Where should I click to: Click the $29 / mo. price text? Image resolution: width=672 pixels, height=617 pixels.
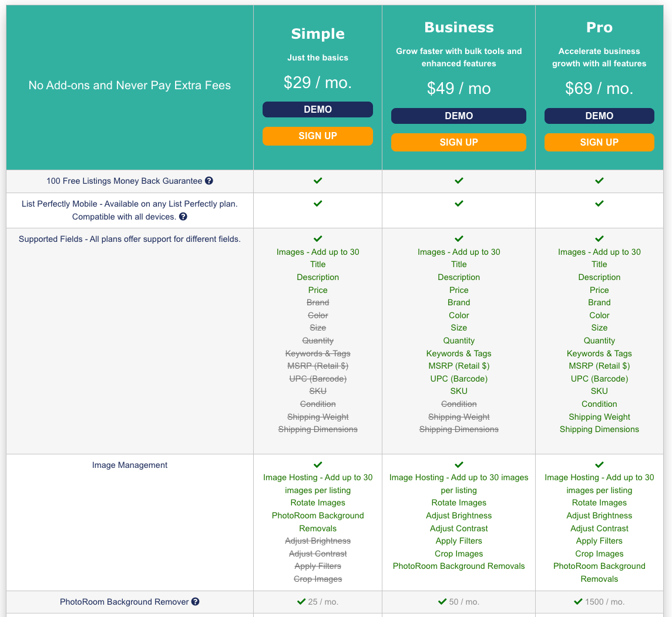(318, 83)
